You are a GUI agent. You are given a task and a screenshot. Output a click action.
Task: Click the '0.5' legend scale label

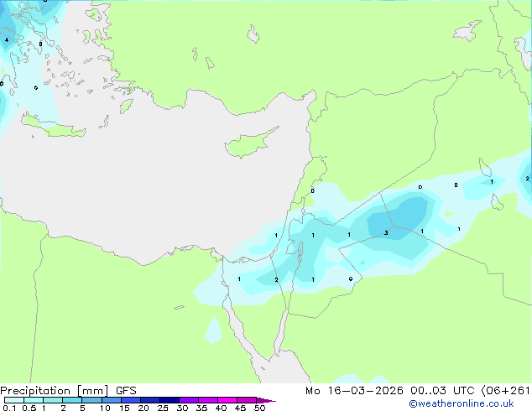click(x=29, y=408)
